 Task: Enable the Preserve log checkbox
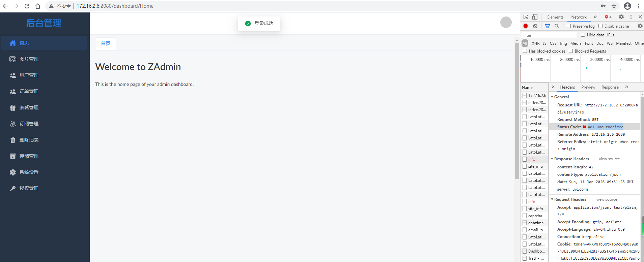(x=569, y=26)
